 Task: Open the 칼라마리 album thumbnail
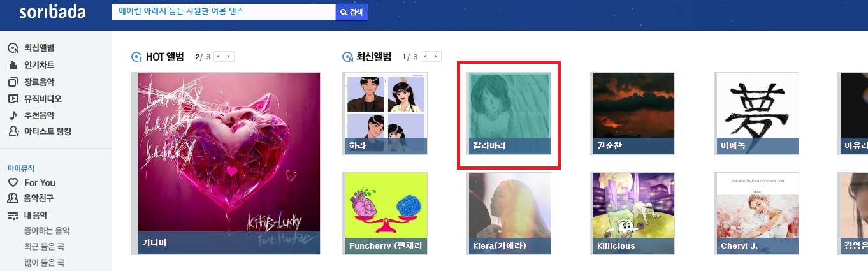coord(509,114)
